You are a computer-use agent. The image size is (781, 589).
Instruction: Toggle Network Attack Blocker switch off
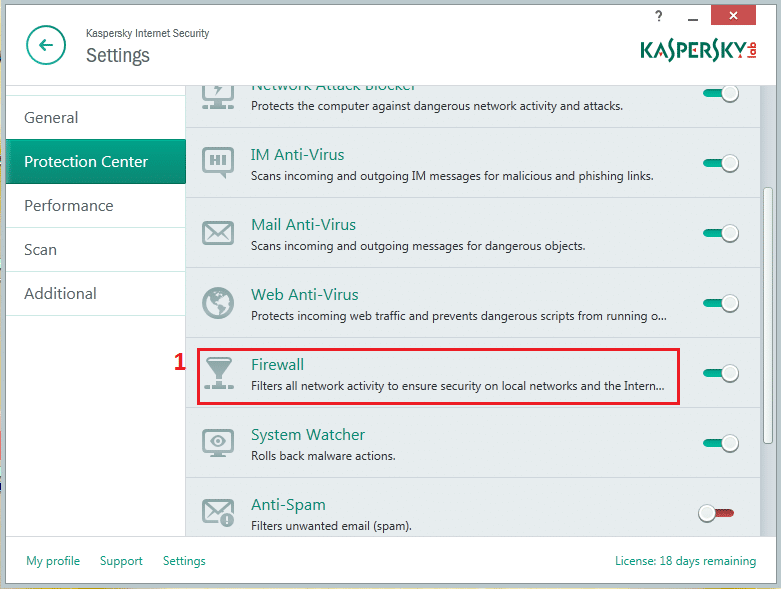721,93
